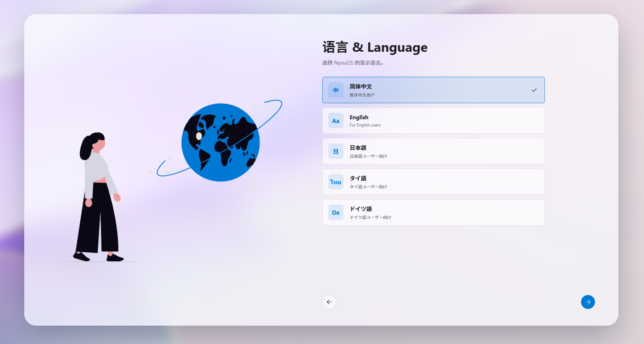Image resolution: width=644 pixels, height=344 pixels.
Task: Click the タイ語ユーザー向け subtitle
Action: click(368, 187)
